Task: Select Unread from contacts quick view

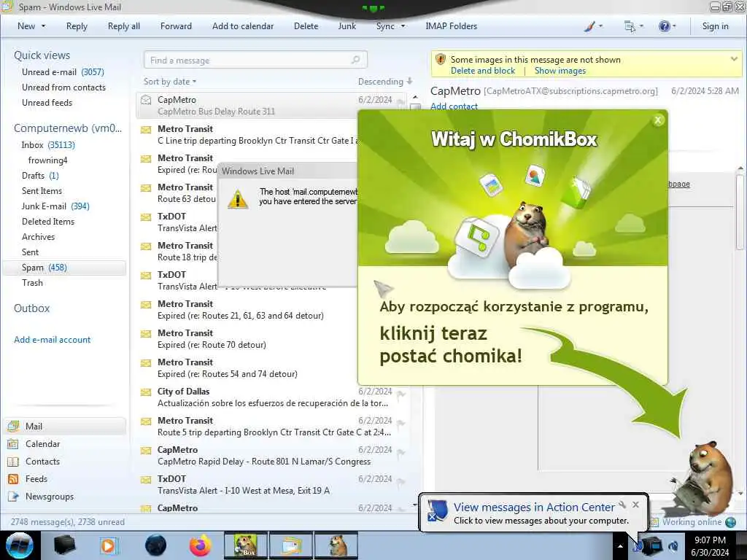Action: click(x=64, y=87)
